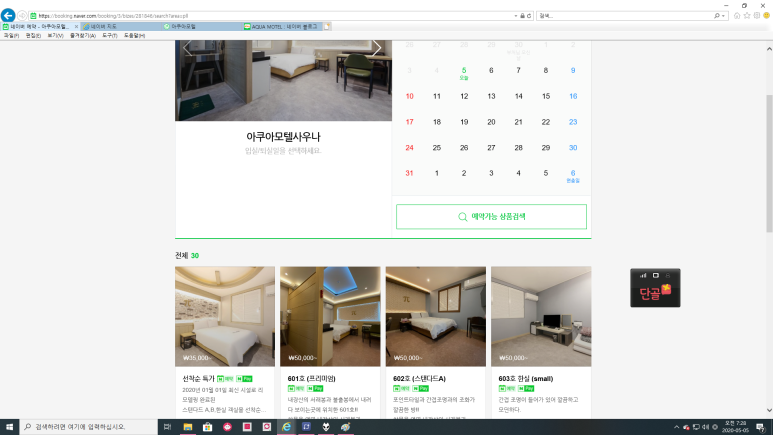Refresh the page with reload icon
Image resolution: width=773 pixels, height=435 pixels.
[x=529, y=16]
